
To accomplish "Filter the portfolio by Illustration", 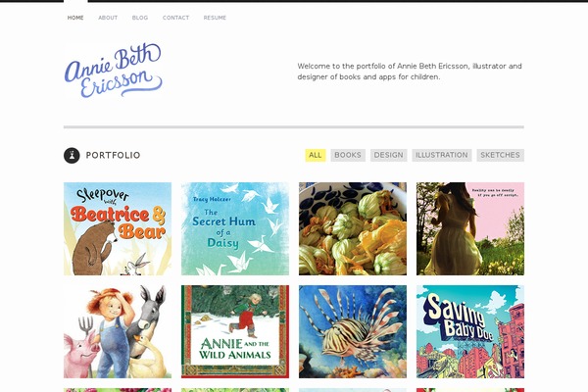I will click(442, 155).
